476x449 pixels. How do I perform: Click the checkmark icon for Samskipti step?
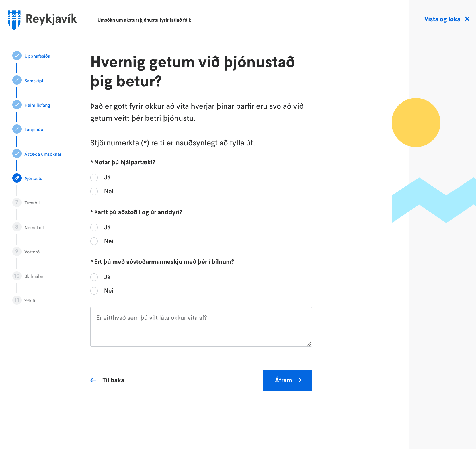click(x=17, y=80)
